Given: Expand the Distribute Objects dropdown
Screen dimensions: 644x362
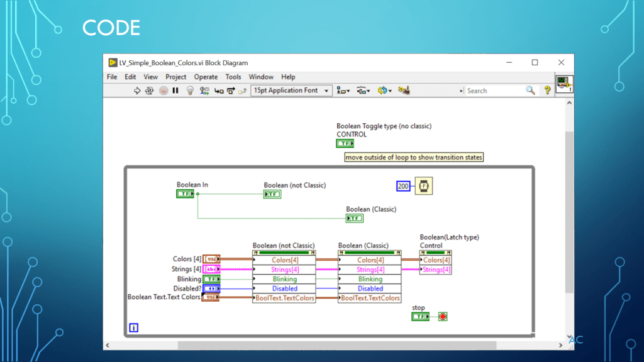Looking at the screenshot, I should coord(364,90).
